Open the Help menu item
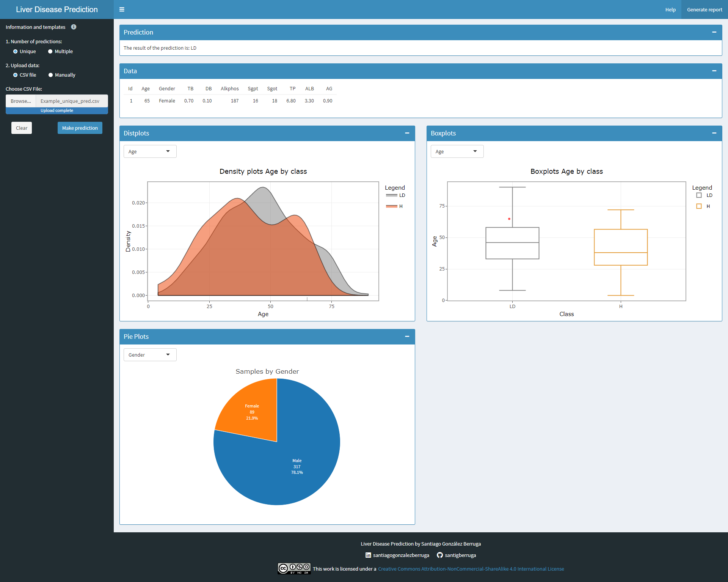Screen dimensions: 728x582 [670, 9]
